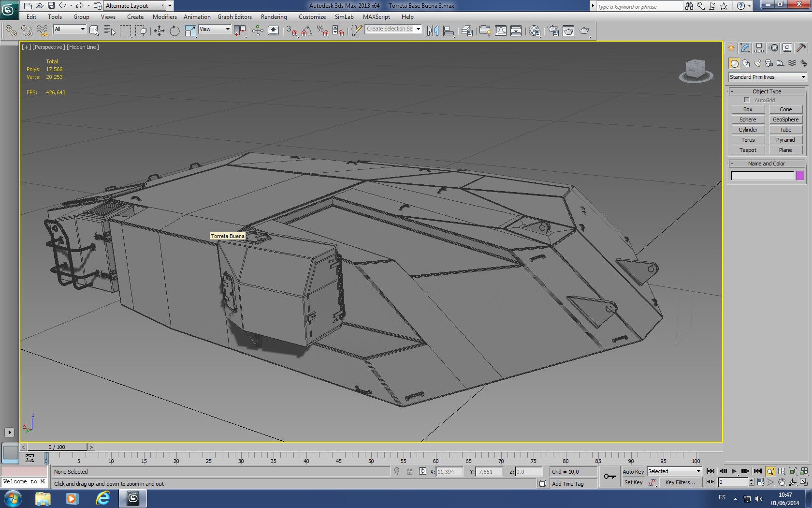The image size is (812, 508).
Task: Collapse the Name and Color rollout
Action: 767,164
